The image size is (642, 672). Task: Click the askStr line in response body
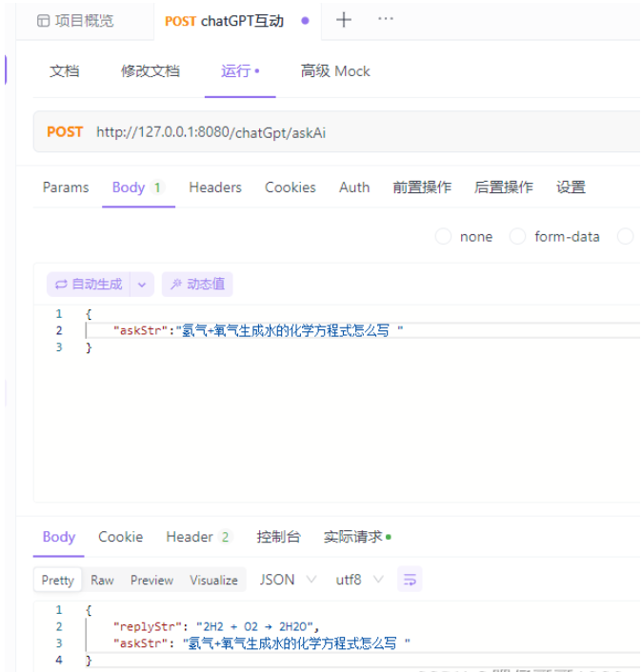[x=262, y=643]
